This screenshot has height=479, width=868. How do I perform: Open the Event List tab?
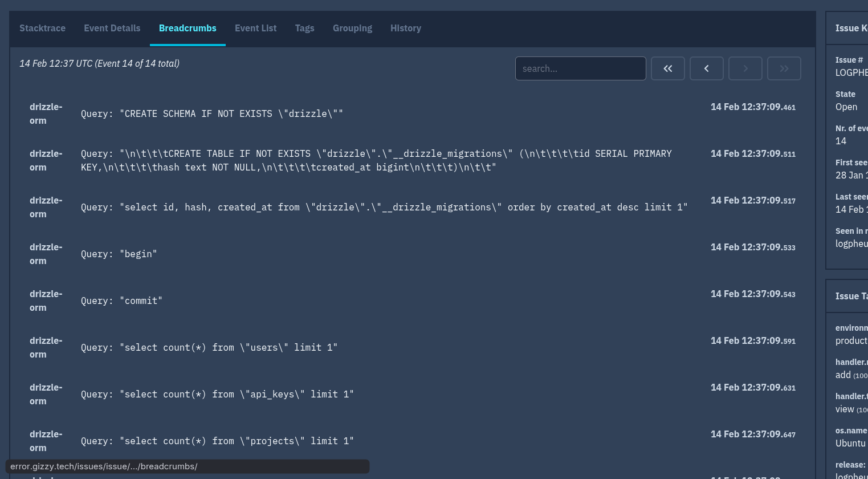point(255,29)
